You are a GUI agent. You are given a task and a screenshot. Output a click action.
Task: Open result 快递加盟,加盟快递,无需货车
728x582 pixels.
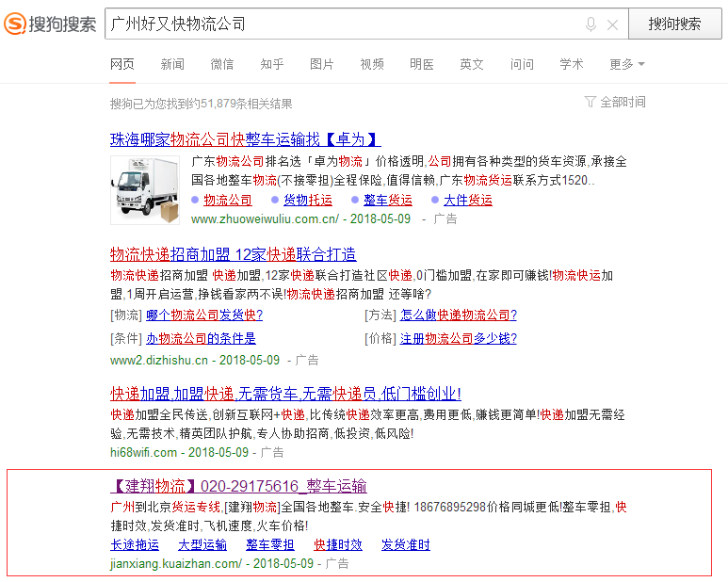coord(285,394)
